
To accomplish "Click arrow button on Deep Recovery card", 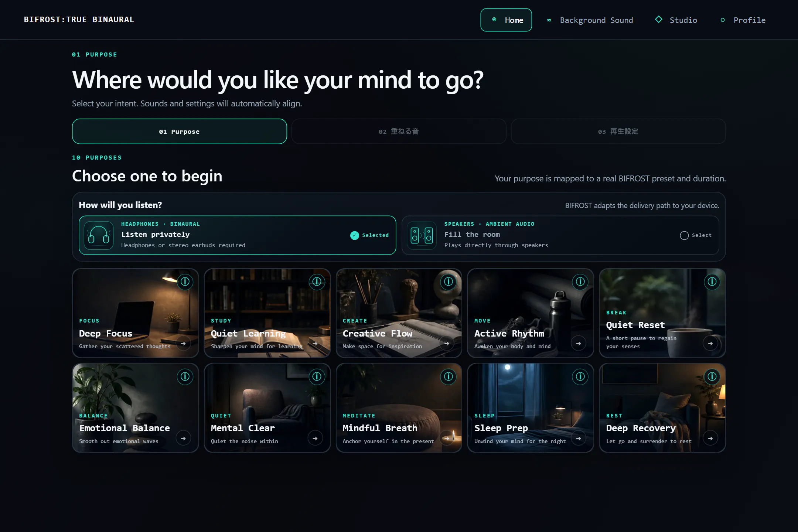I will [710, 439].
